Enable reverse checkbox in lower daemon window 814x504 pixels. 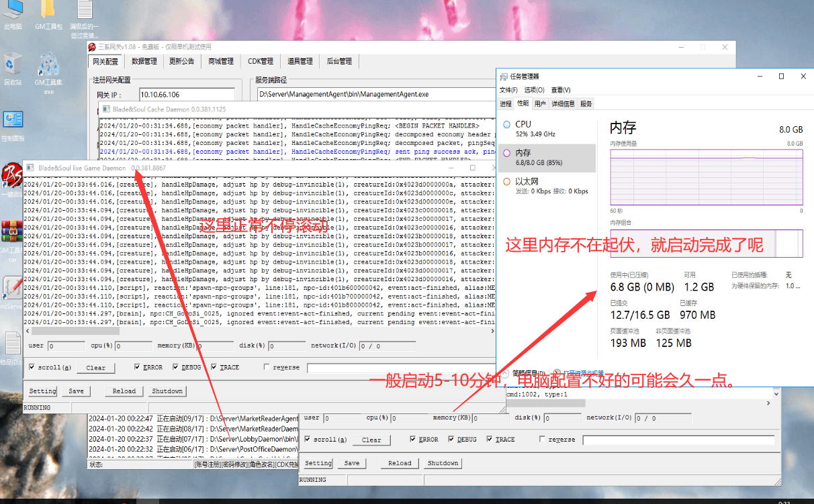pos(543,440)
